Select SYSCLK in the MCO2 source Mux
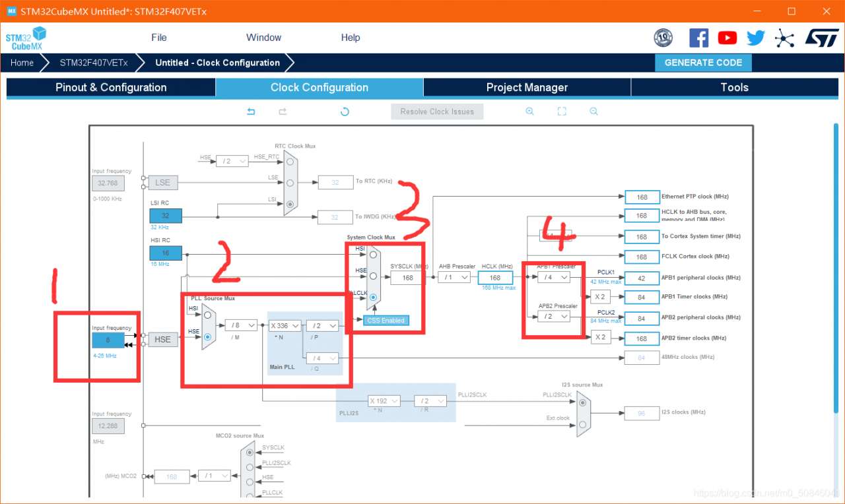The height and width of the screenshot is (504, 845). (250, 453)
